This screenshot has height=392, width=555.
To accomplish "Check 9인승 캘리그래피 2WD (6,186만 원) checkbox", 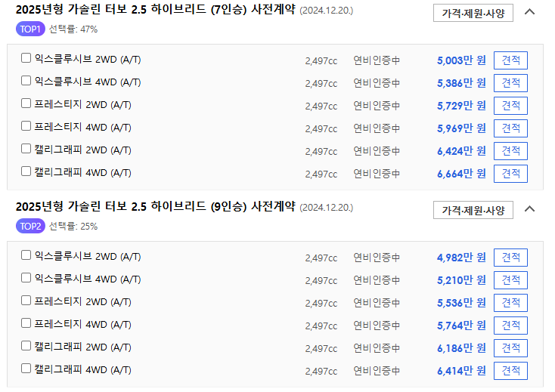I will point(26,346).
